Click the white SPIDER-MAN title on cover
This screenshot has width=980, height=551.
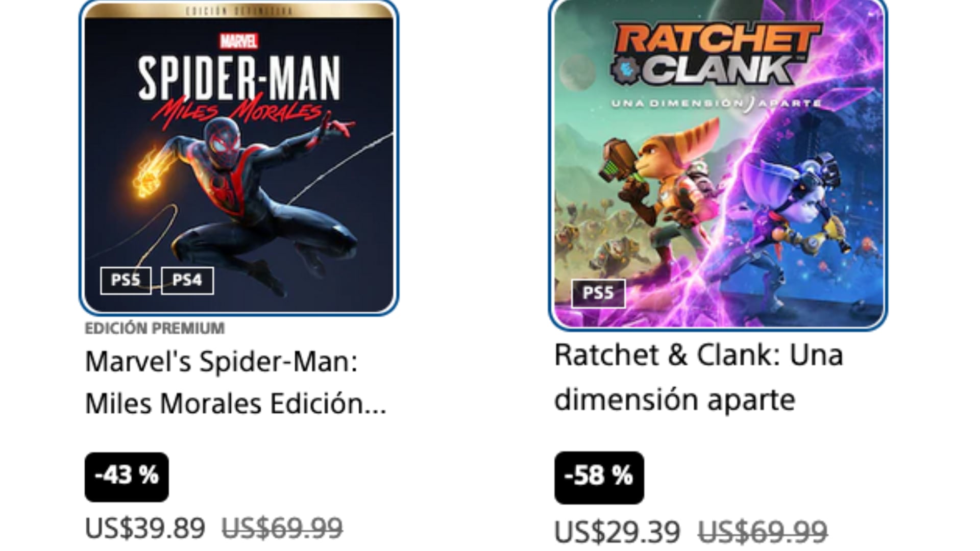click(239, 78)
